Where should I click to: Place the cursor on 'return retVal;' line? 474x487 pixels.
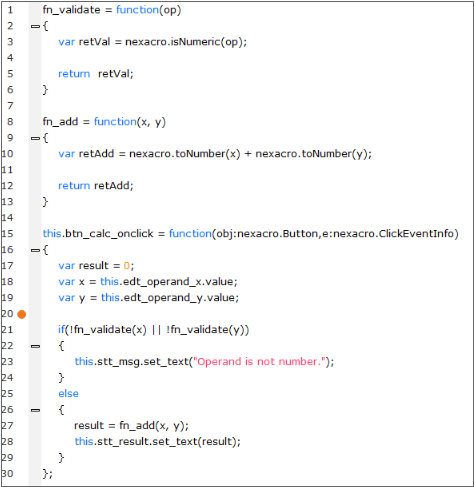(x=96, y=74)
